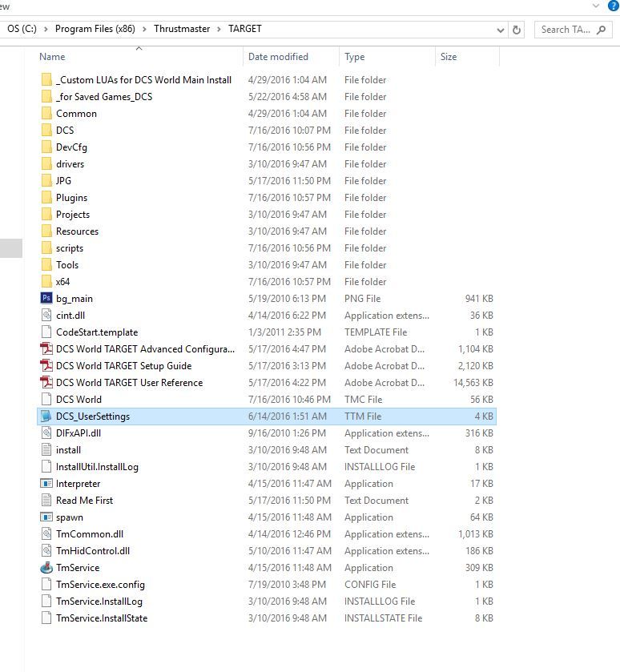Click the Interpreter application icon
Screen dimensions: 620x672
(46, 484)
